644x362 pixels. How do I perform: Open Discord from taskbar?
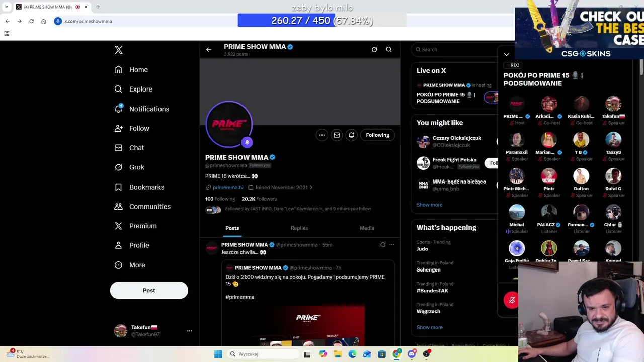412,354
